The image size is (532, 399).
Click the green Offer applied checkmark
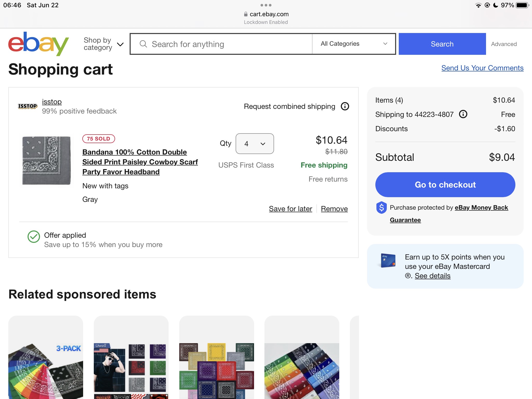pos(34,237)
